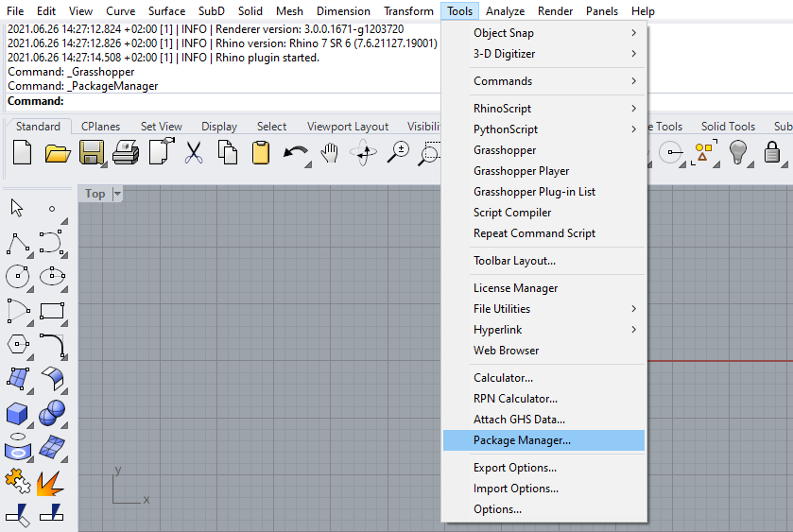
Task: Open Package Manager from Tools menu
Action: [x=543, y=440]
